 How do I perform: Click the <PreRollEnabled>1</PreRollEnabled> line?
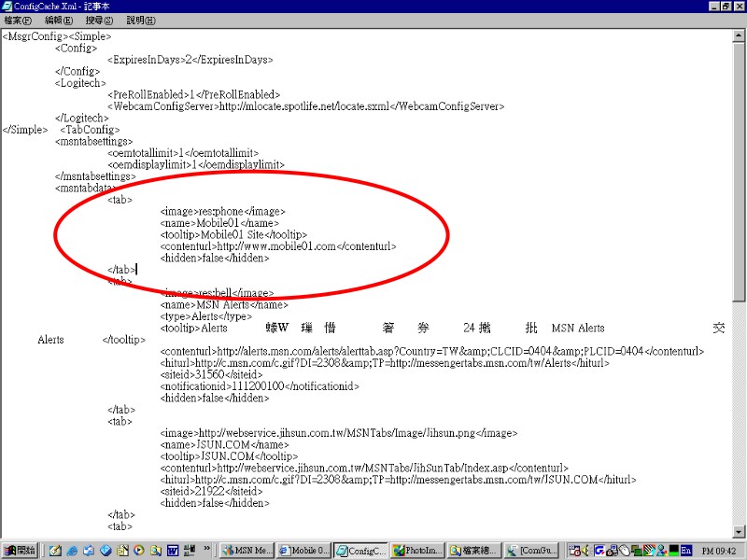(x=194, y=95)
